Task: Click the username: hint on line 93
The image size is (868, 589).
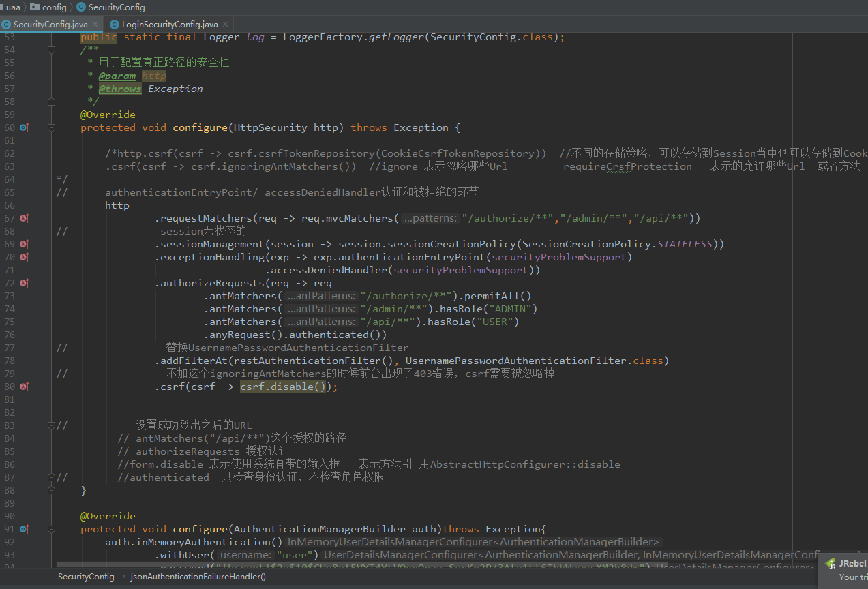Action: click(x=246, y=555)
